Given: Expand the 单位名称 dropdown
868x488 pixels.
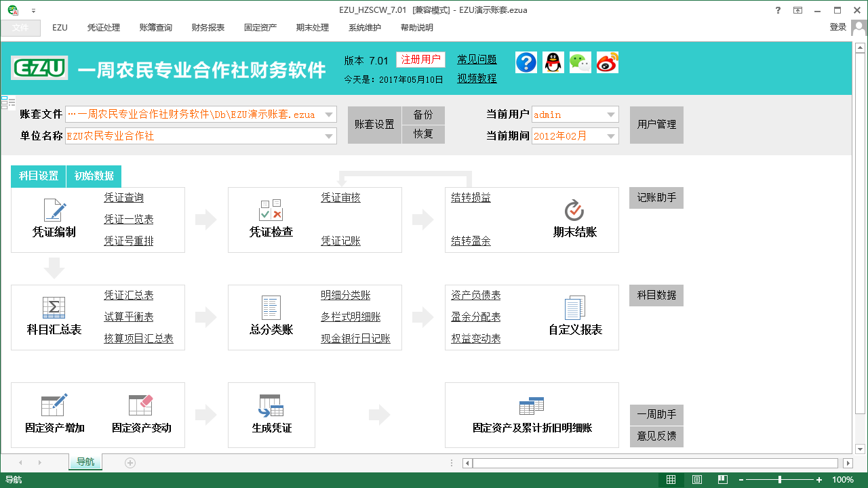Looking at the screenshot, I should pos(329,136).
